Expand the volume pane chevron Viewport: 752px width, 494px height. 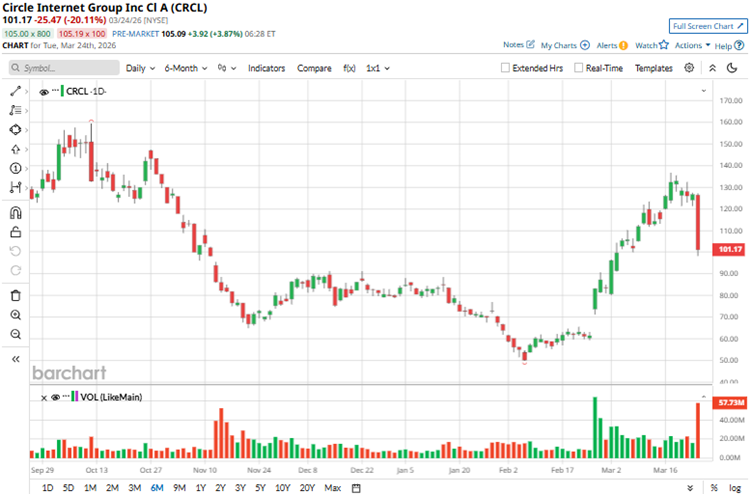pos(704,397)
